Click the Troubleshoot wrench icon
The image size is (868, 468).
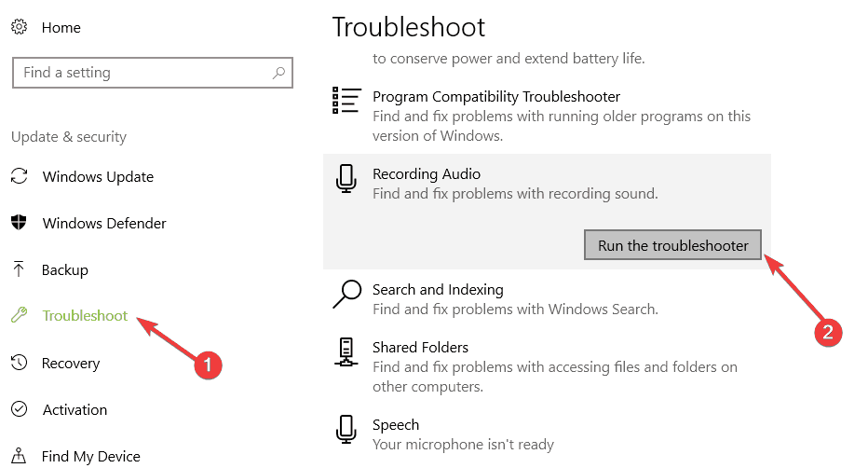tap(19, 315)
